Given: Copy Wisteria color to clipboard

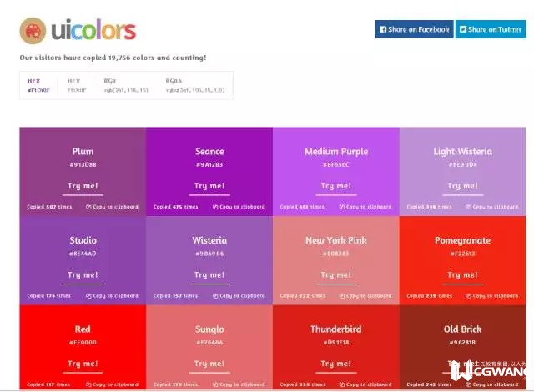Looking at the screenshot, I should pyautogui.click(x=216, y=295).
